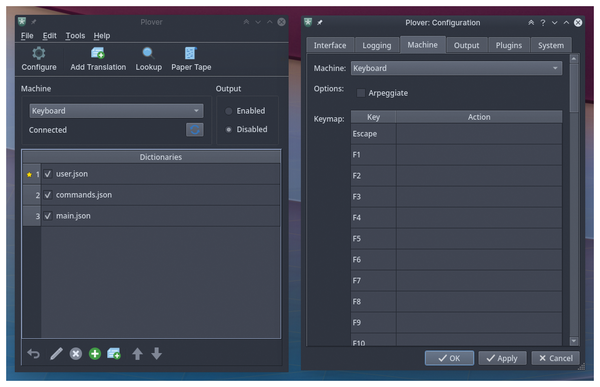Click keep-above icon in Plover main titlebar
This screenshot has height=387, width=600.
click(x=246, y=22)
